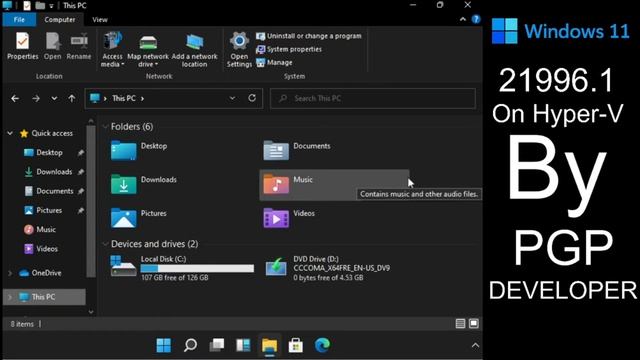Open Search from the taskbar

[190, 345]
